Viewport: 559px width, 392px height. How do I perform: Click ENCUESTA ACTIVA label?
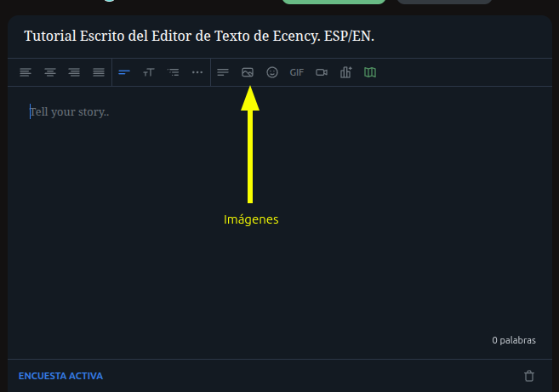coord(60,376)
